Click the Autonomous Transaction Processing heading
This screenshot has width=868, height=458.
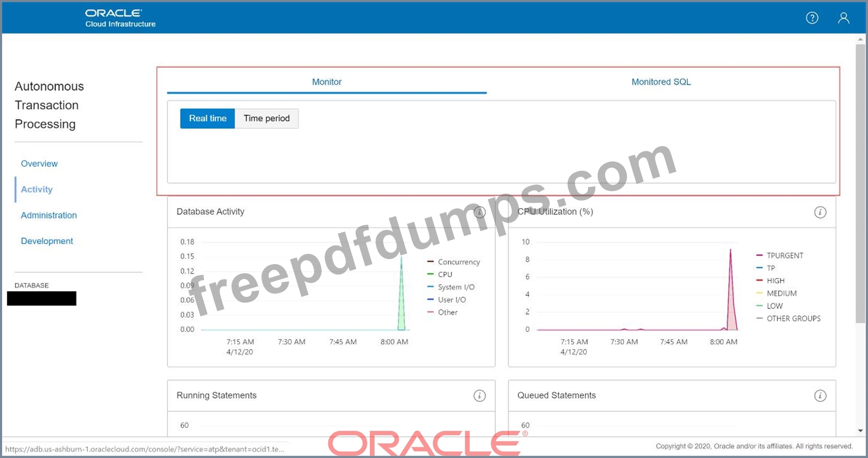click(x=49, y=105)
